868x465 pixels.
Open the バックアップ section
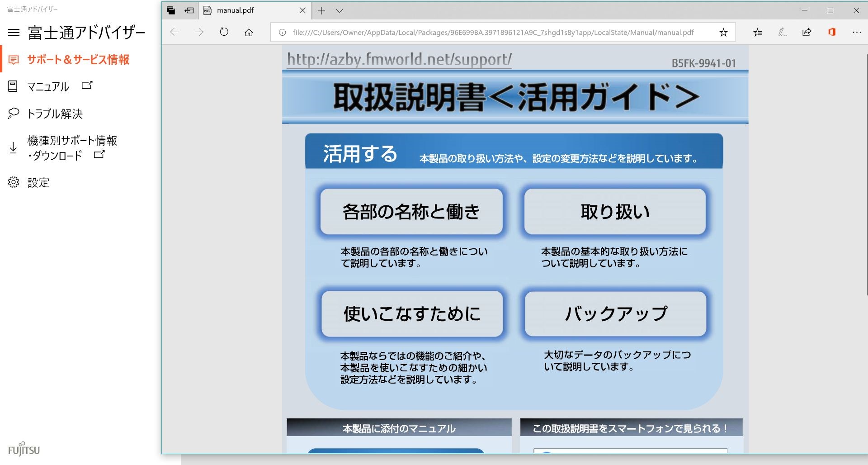pos(615,313)
